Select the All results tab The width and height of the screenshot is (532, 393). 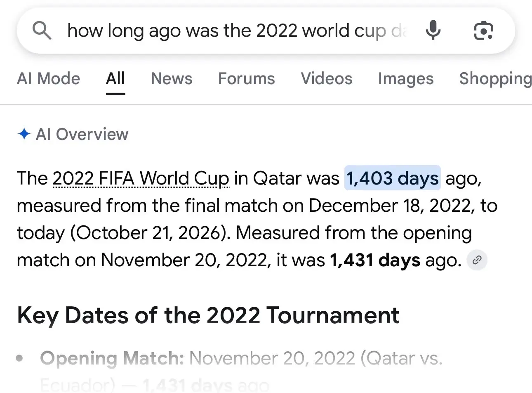[x=115, y=78]
